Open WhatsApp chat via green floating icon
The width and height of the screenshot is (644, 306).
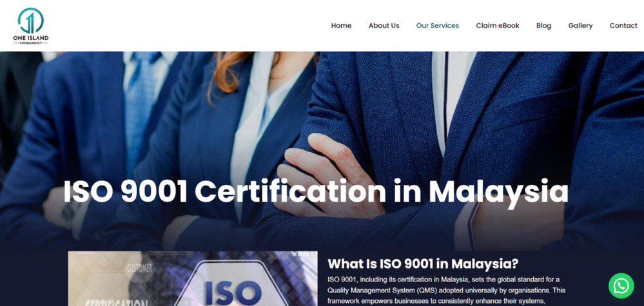point(621,286)
